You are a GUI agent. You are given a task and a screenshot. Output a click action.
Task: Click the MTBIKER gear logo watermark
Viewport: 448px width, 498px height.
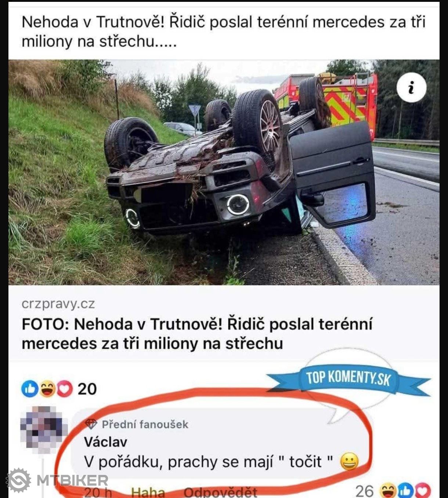pos(19,480)
